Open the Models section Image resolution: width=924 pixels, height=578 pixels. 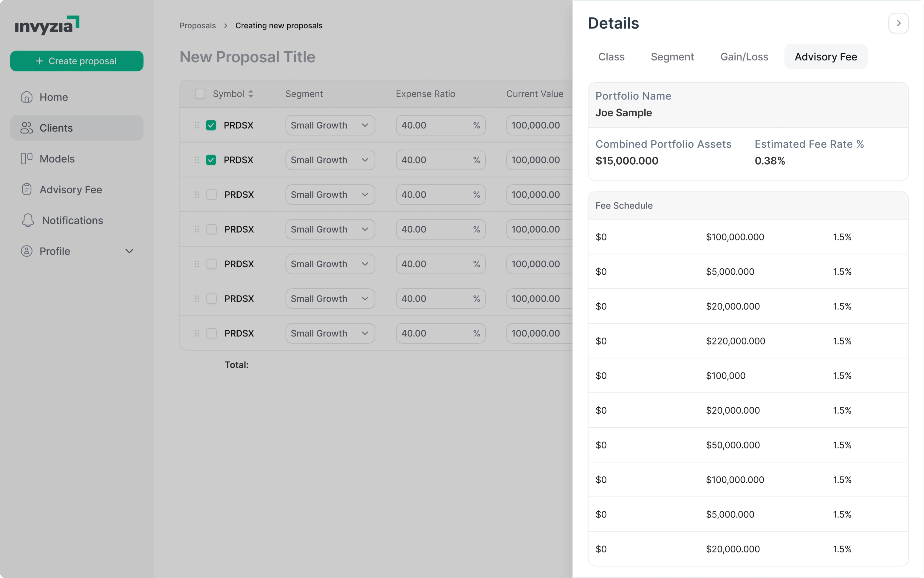(x=57, y=159)
